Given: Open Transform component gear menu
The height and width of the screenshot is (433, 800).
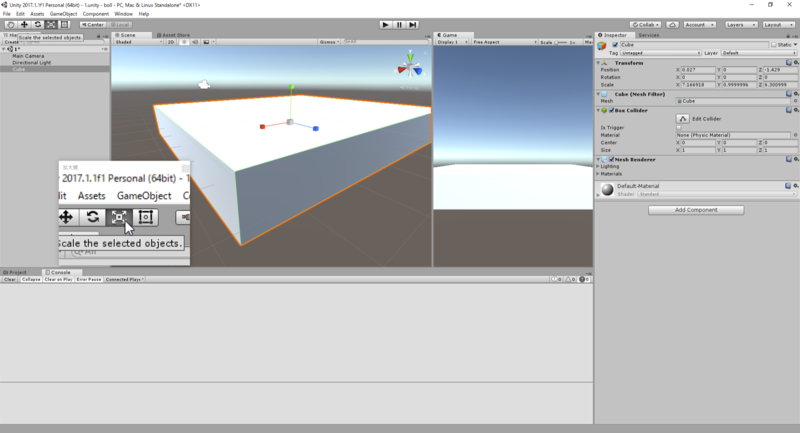Looking at the screenshot, I should 796,63.
